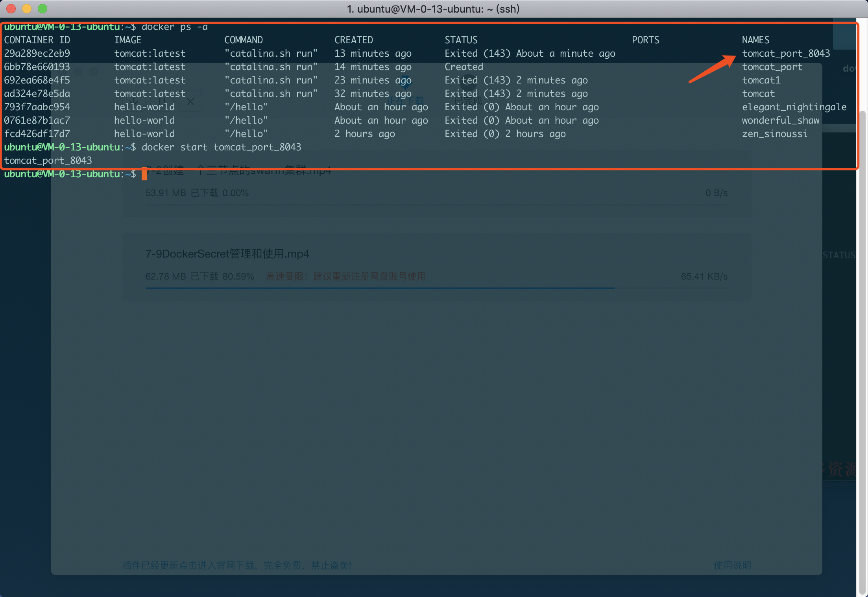
Task: Click the 'docker ps -a' command text
Action: [x=175, y=27]
